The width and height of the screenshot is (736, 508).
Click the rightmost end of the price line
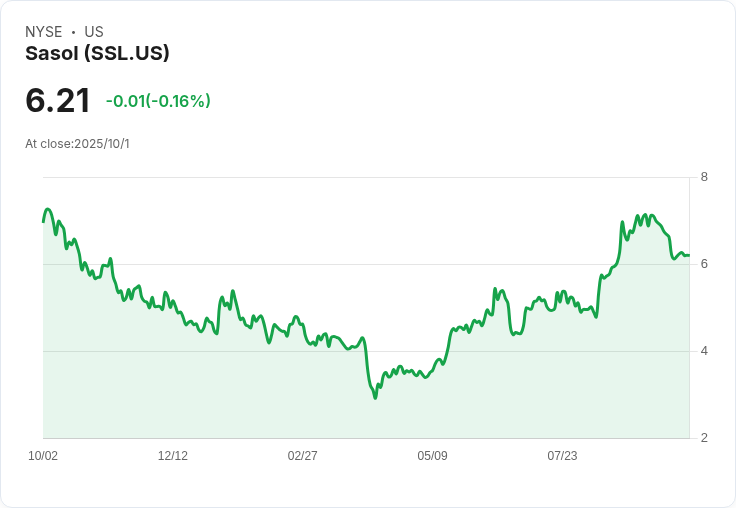point(689,255)
